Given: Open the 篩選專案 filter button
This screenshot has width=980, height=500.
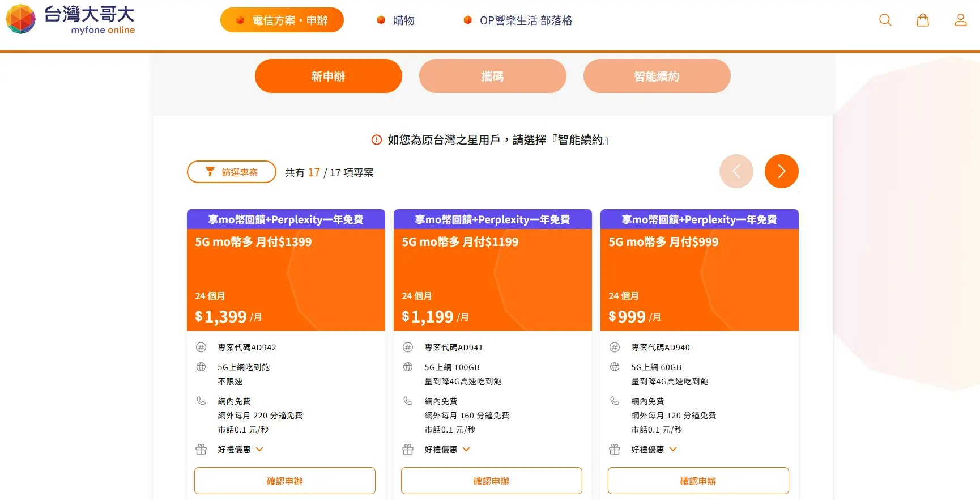Looking at the screenshot, I should pos(232,172).
